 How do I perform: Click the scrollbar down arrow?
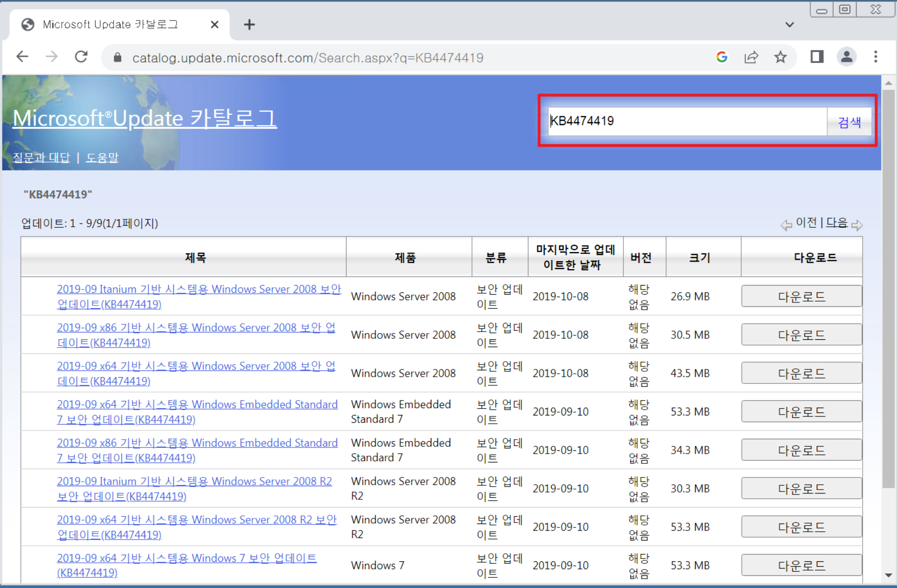pyautogui.click(x=888, y=575)
